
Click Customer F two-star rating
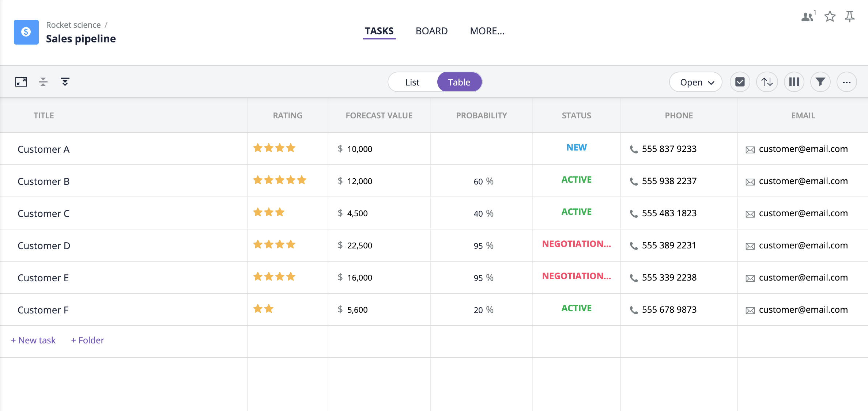pos(263,309)
